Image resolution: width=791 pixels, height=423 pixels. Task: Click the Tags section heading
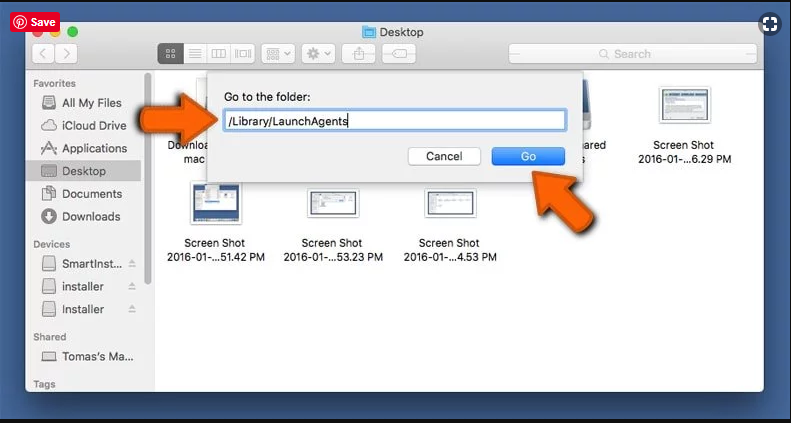[44, 384]
